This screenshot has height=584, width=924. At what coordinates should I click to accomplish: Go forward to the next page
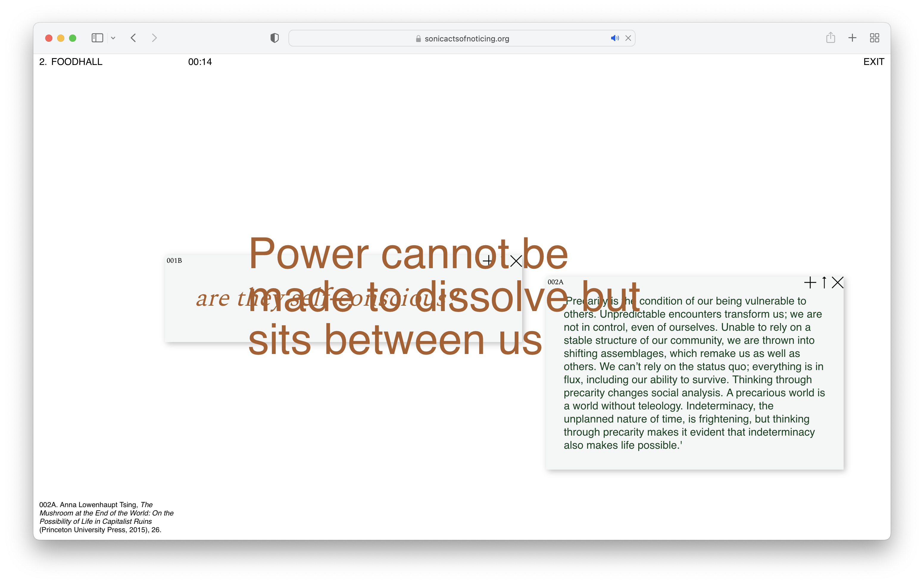[154, 38]
